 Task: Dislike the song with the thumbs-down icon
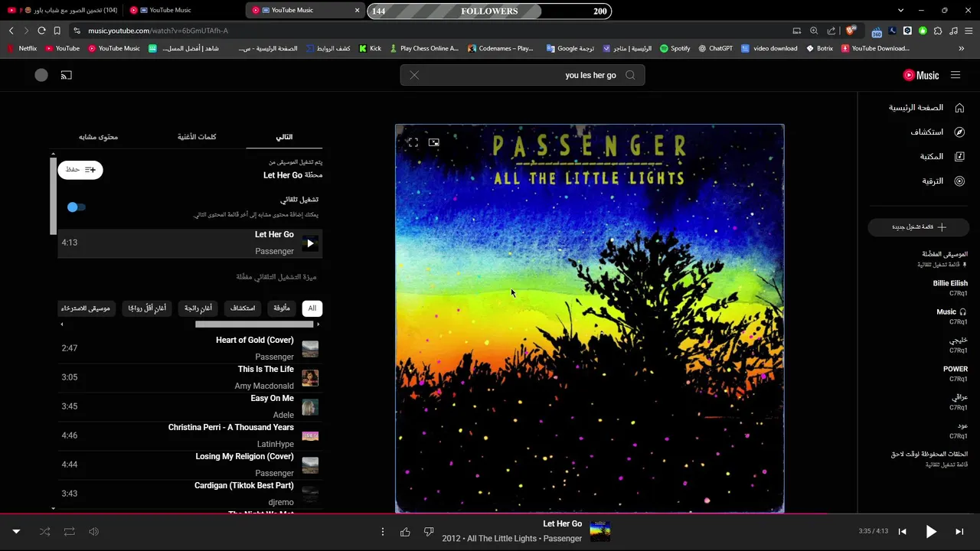point(429,532)
